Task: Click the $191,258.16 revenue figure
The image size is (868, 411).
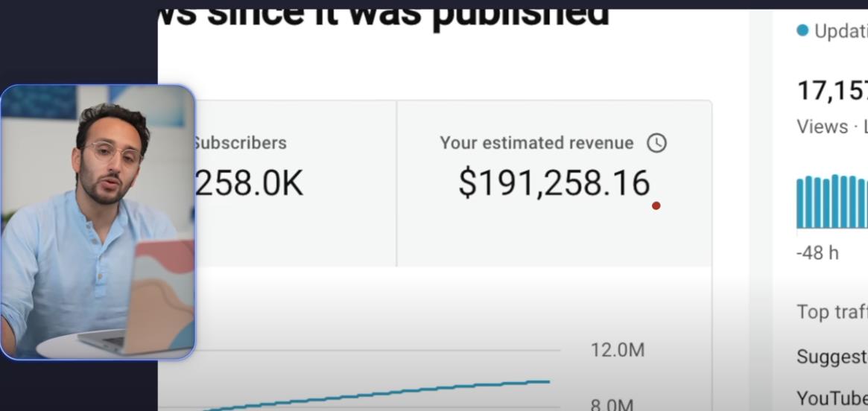Action: (x=554, y=183)
